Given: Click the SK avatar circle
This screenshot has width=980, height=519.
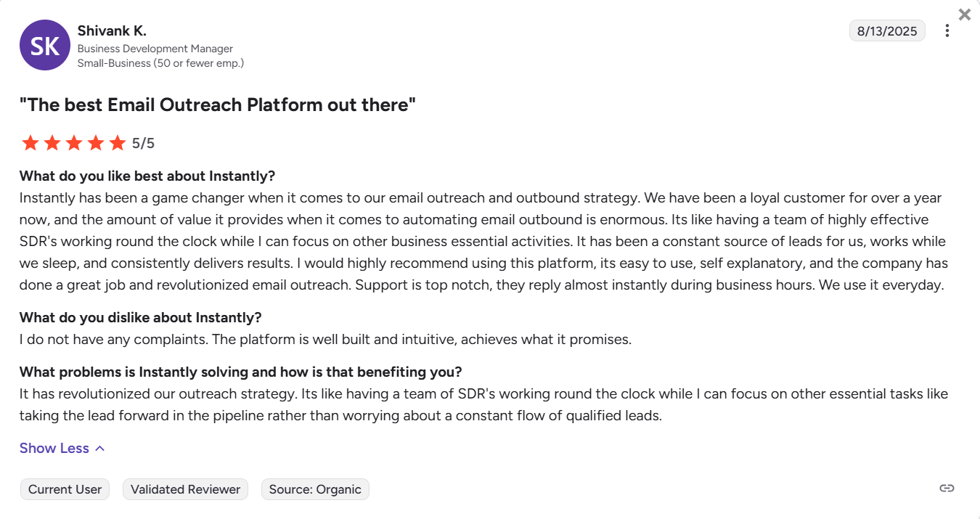Looking at the screenshot, I should click(44, 44).
